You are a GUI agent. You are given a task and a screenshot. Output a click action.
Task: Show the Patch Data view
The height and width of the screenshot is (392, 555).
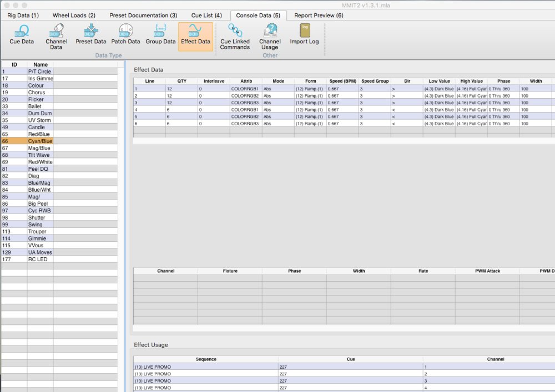tap(125, 34)
